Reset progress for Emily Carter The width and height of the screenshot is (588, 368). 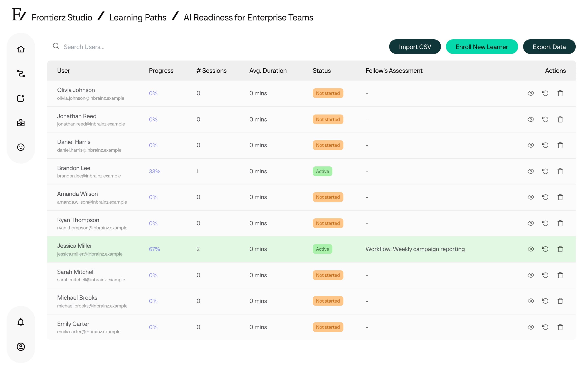pos(545,327)
